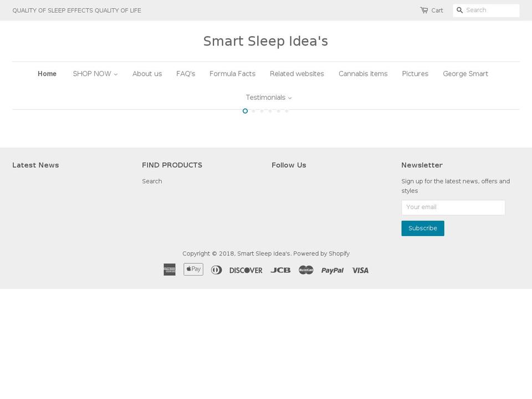Viewport: 532px width, 399px height.
Task: Select the Visa payment icon
Action: click(x=360, y=270)
